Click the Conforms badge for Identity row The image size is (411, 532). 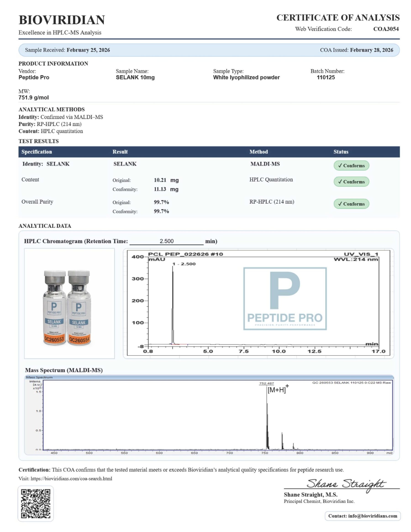351,165
